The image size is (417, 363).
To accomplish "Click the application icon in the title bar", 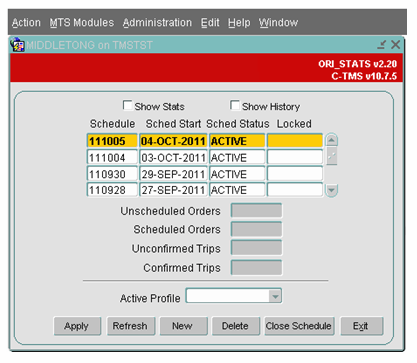I will point(17,45).
